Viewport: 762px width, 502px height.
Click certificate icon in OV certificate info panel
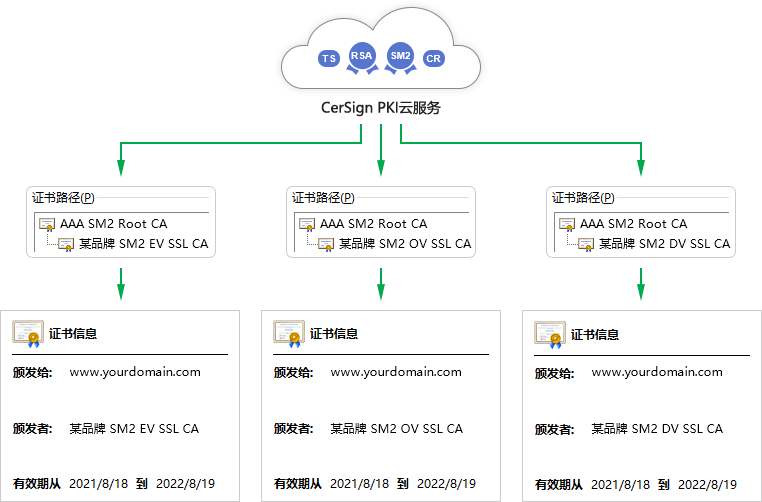point(289,334)
